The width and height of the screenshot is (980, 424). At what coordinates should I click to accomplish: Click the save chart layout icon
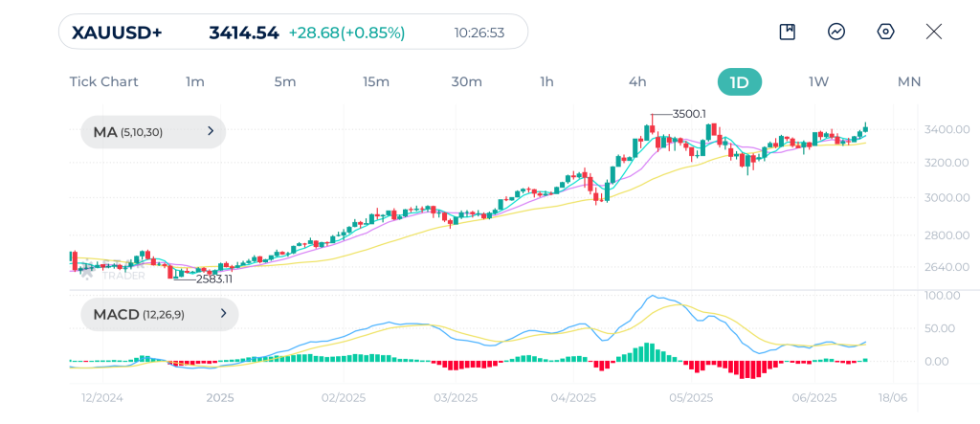tap(788, 32)
